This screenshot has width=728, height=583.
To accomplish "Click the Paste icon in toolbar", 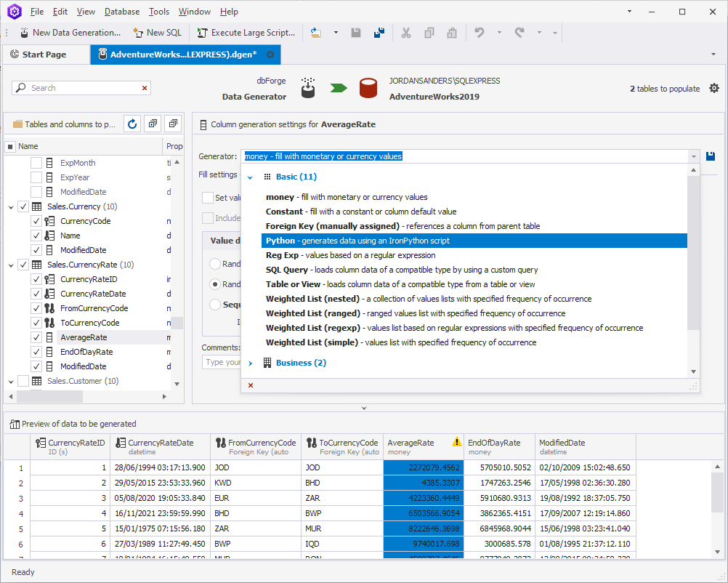I will pyautogui.click(x=452, y=33).
